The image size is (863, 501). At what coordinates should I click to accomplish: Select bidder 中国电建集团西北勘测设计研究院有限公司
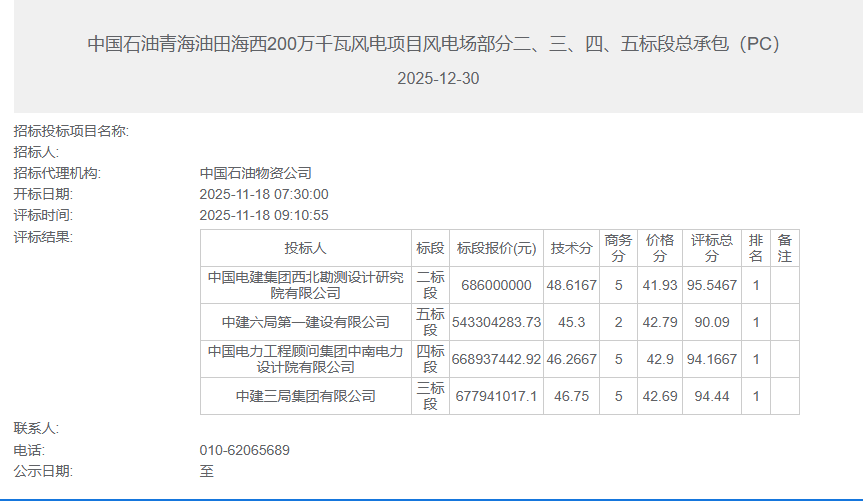point(305,285)
